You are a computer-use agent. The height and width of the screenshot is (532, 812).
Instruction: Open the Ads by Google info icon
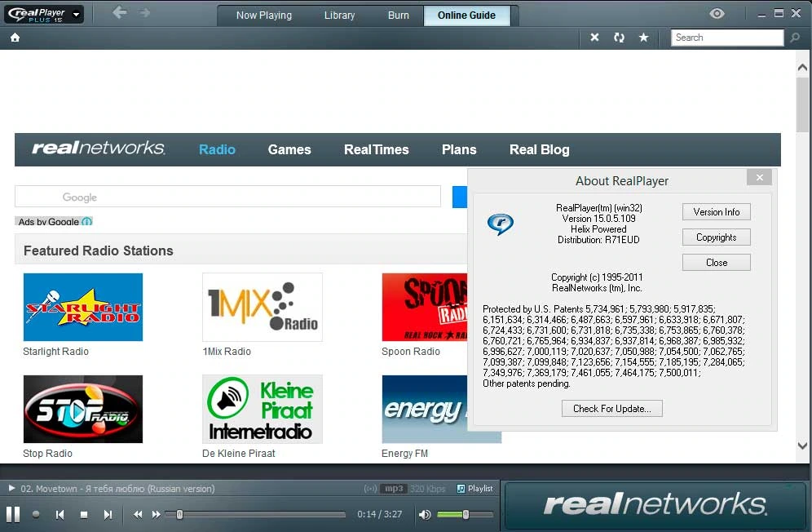coord(87,221)
